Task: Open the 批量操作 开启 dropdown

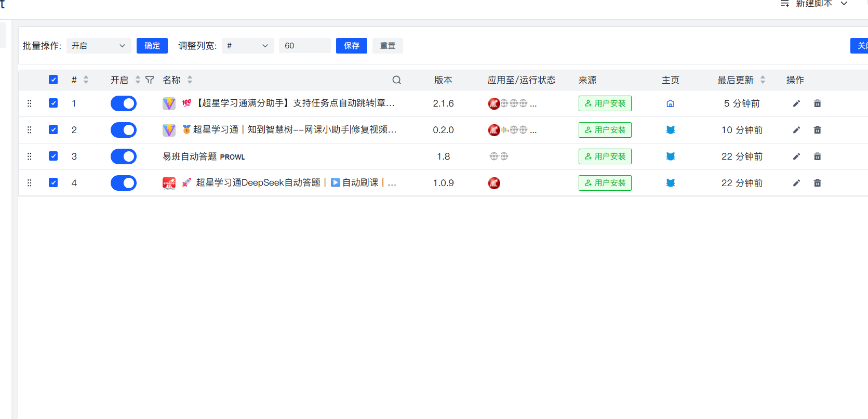Action: tap(99, 46)
